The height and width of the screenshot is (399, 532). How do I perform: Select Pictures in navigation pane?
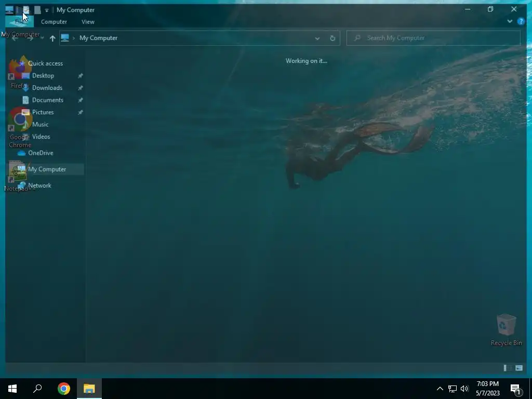(x=43, y=112)
